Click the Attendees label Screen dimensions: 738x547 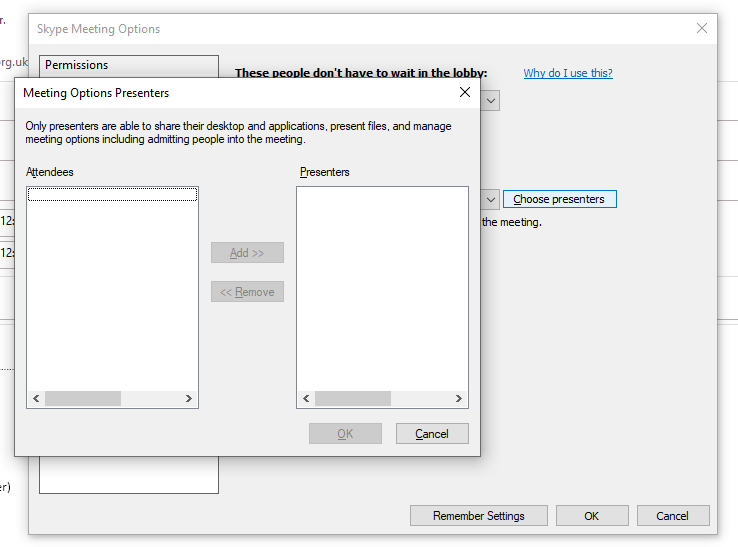[49, 172]
